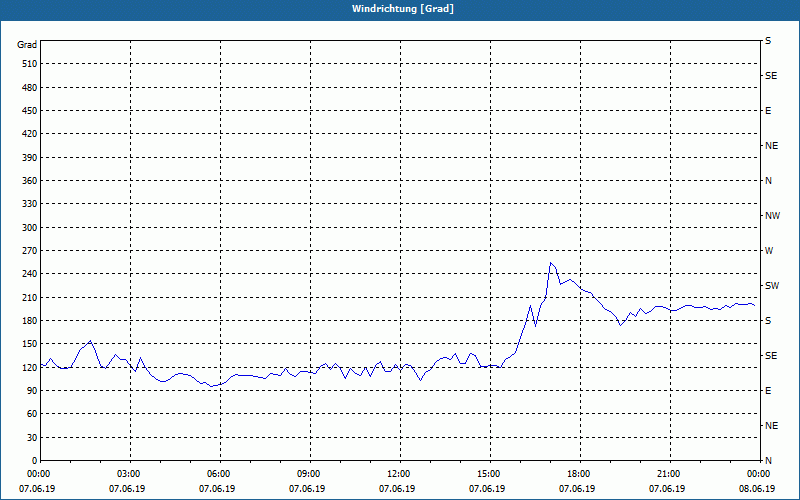800x500 pixels.
Task: Select the 30 value on the degree axis
Action: pos(32,437)
